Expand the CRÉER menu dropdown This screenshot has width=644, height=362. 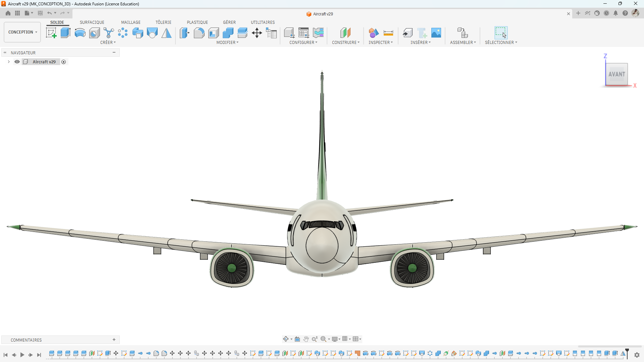click(108, 43)
